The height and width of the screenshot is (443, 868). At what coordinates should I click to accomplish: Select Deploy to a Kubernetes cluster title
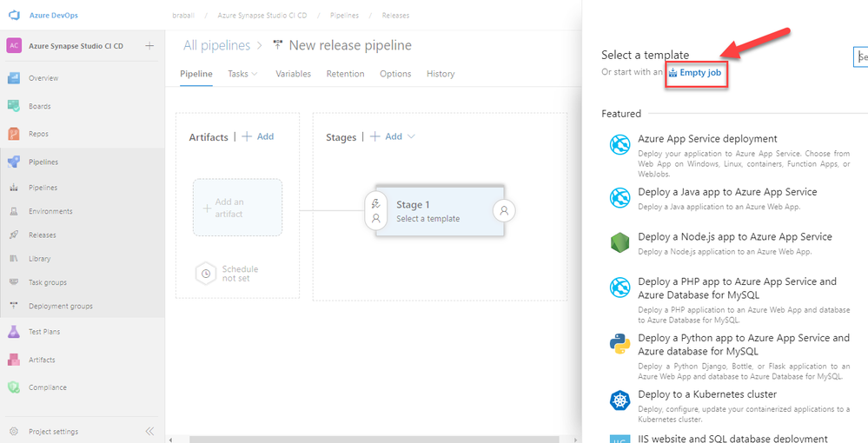pos(707,394)
